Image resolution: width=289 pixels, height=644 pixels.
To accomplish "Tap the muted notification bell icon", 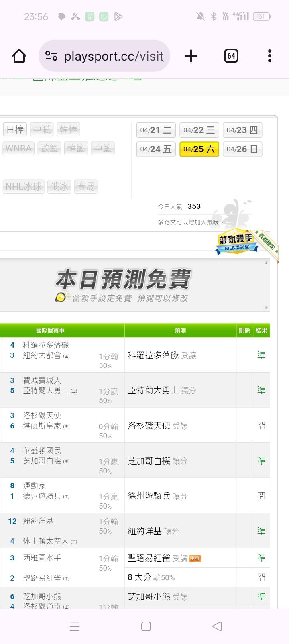I will coord(200,16).
